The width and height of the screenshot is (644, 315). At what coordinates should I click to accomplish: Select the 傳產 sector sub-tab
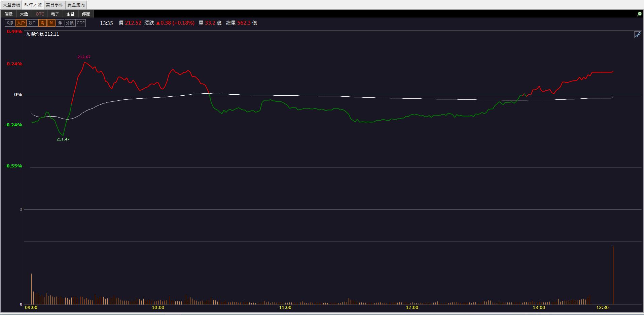click(x=86, y=14)
